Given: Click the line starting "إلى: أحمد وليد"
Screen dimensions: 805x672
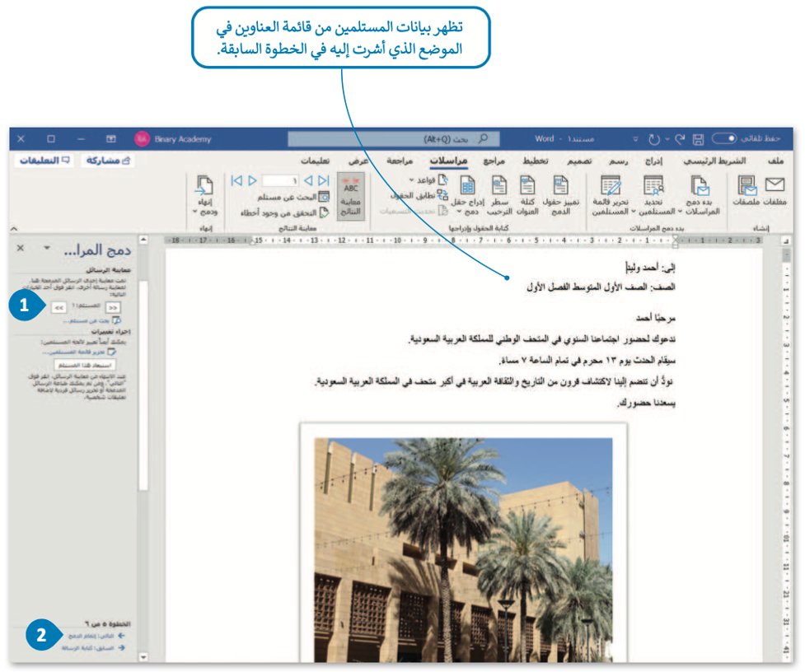Looking at the screenshot, I should pyautogui.click(x=650, y=268).
